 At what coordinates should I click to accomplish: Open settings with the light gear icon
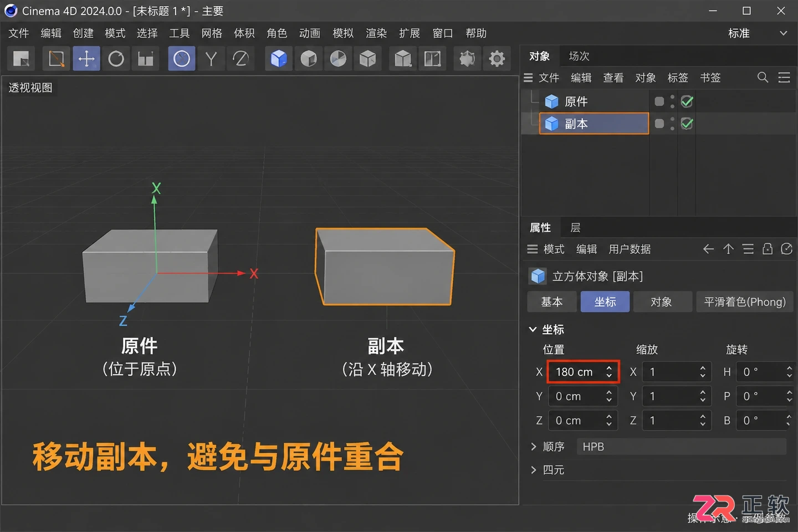[x=497, y=59]
